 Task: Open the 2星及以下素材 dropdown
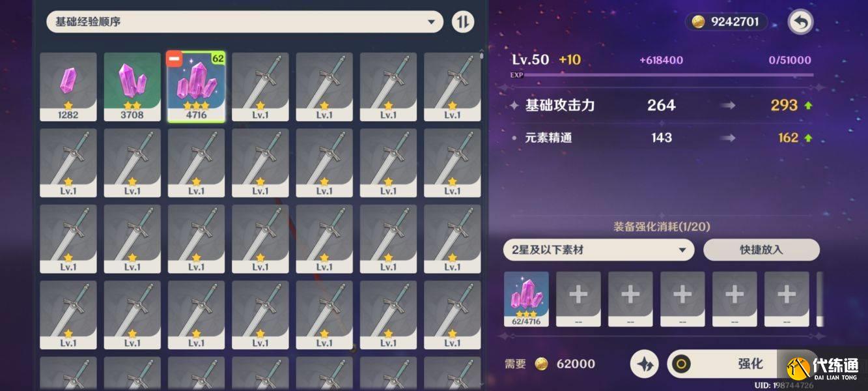click(598, 250)
